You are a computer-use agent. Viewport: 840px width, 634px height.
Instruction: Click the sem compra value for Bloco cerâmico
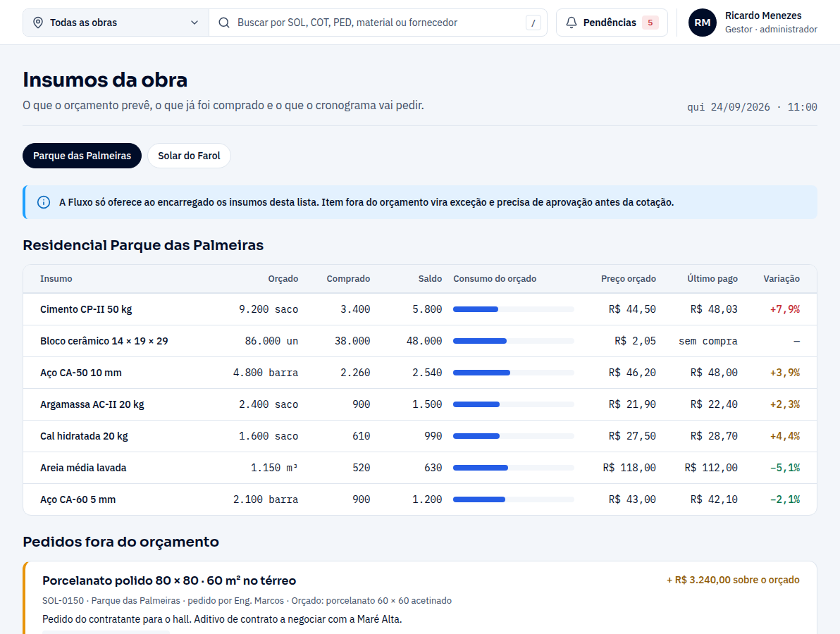[708, 341]
